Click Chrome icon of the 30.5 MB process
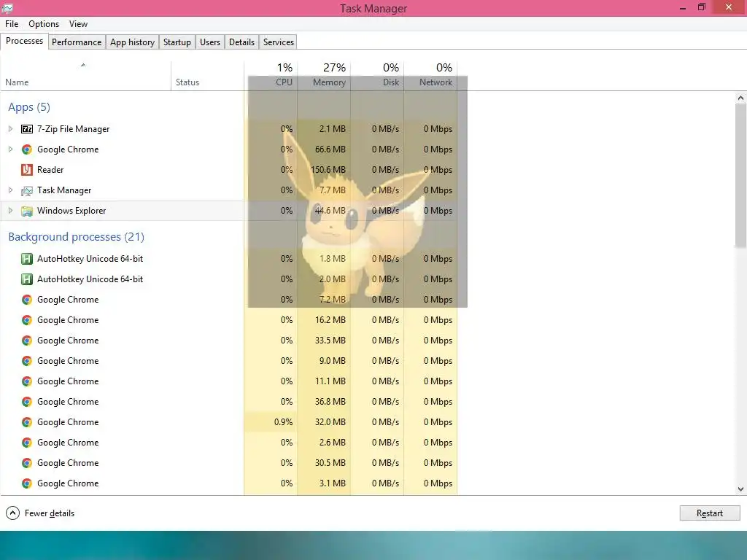The width and height of the screenshot is (747, 560). (x=27, y=463)
